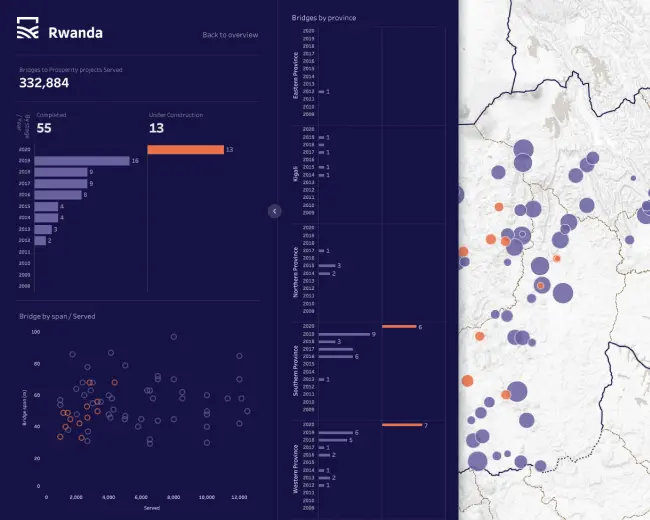Collapse the side panel with the chevron arrow
This screenshot has height=520, width=650.
274,211
